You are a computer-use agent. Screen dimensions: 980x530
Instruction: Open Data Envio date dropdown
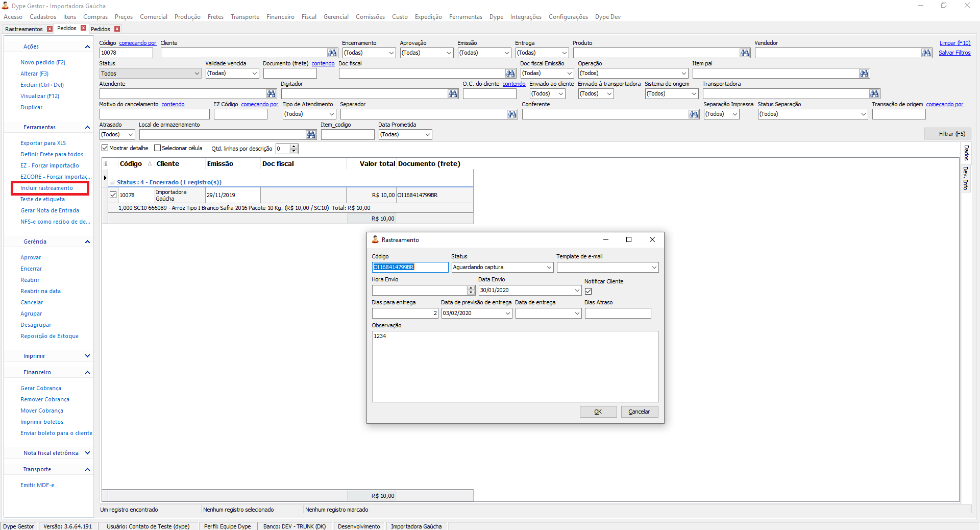577,291
